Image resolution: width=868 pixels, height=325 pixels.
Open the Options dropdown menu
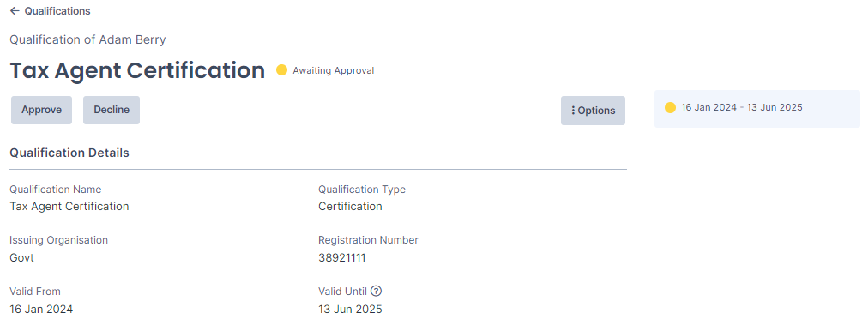coord(593,111)
